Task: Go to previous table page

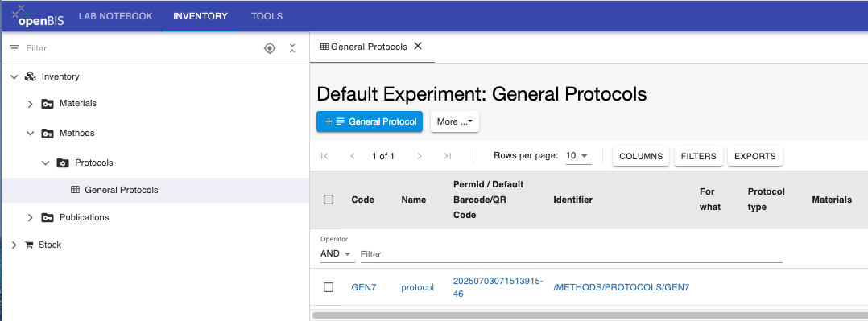Action: [353, 156]
